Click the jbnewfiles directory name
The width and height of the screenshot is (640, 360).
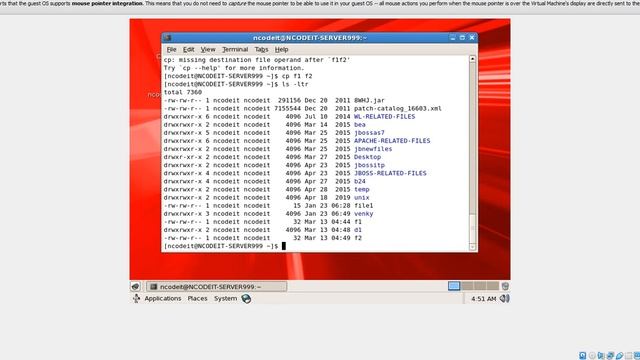pyautogui.click(x=373, y=149)
